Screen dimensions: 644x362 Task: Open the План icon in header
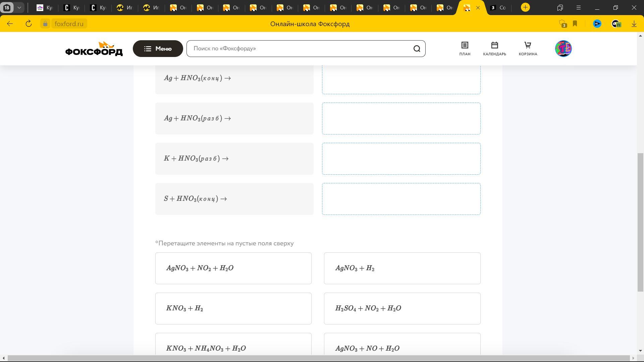click(465, 49)
